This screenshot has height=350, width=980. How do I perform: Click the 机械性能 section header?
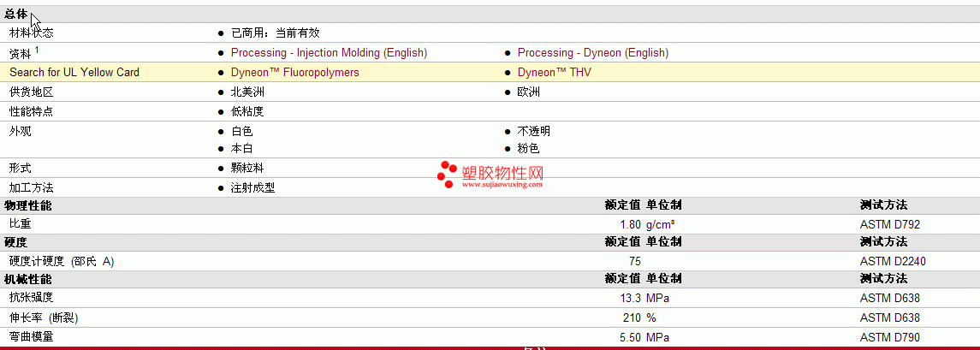pyautogui.click(x=28, y=279)
